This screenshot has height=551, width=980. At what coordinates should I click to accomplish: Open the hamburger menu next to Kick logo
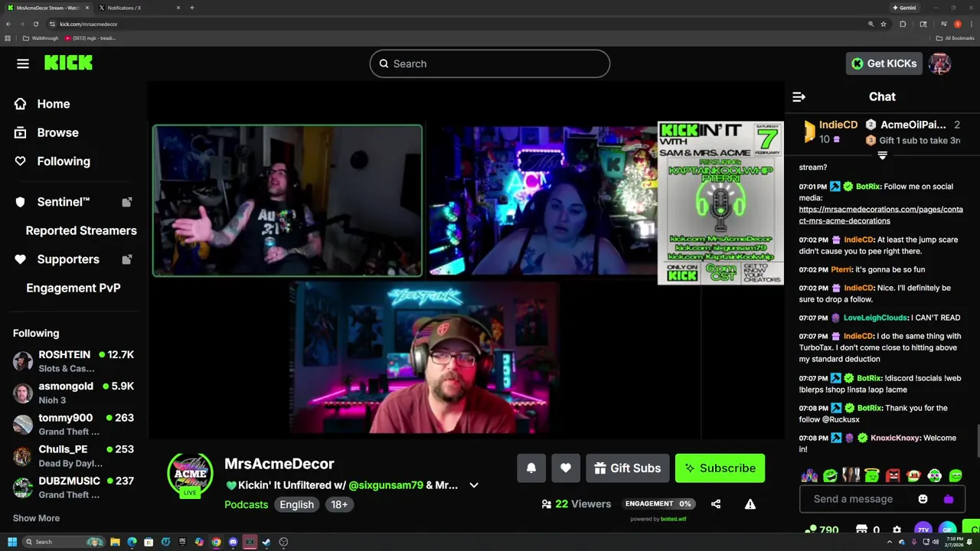[23, 64]
